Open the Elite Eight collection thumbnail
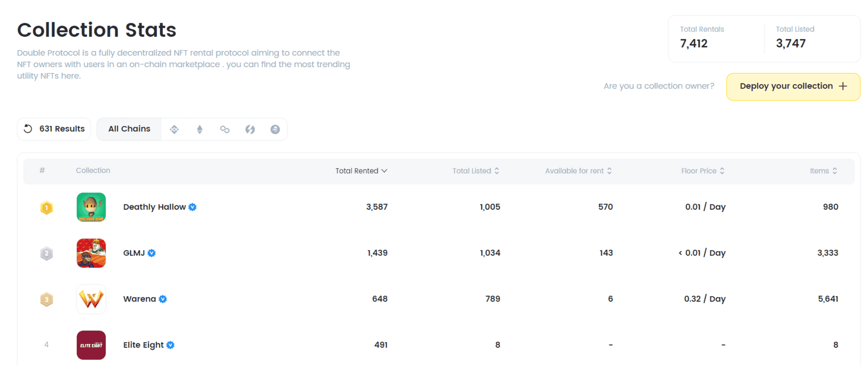868x365 pixels. [91, 345]
